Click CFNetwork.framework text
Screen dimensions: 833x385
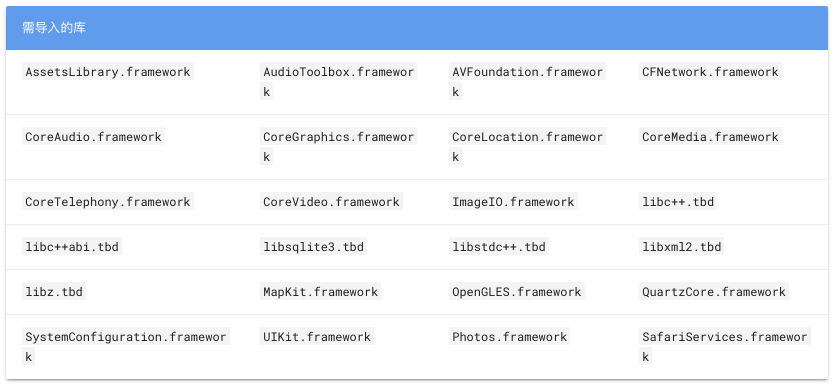pos(710,72)
